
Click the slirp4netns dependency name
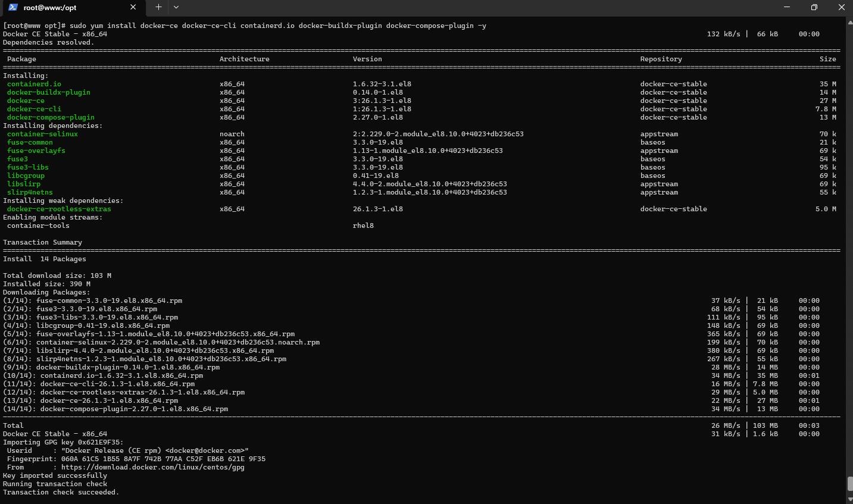30,192
